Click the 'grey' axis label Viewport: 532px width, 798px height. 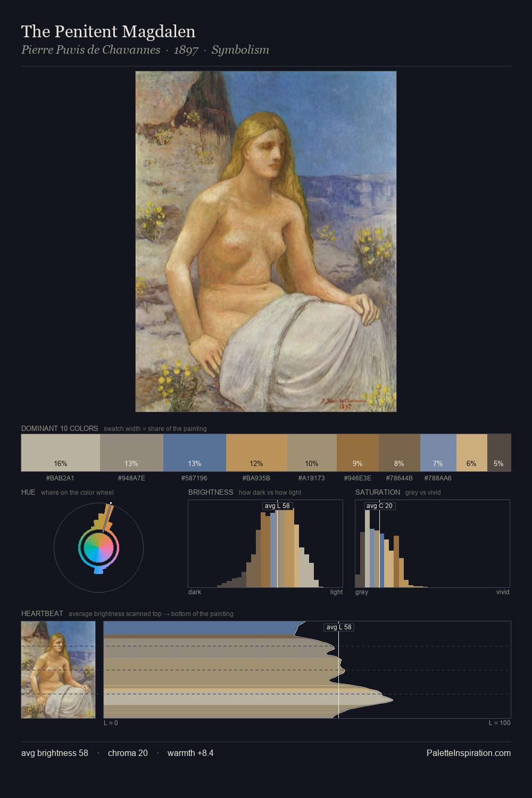tap(362, 592)
